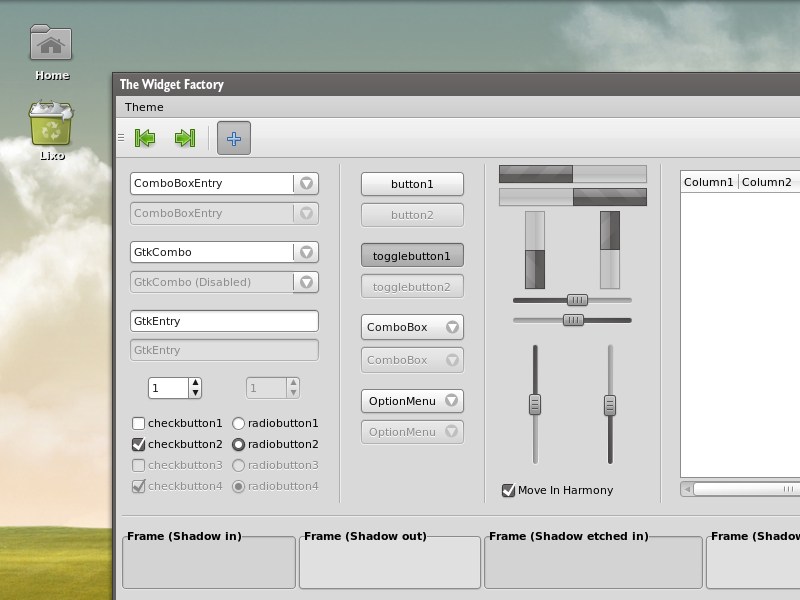800x600 pixels.
Task: Expand the GtkCombo (Disabled) dropdown arrow
Action: pyautogui.click(x=306, y=282)
